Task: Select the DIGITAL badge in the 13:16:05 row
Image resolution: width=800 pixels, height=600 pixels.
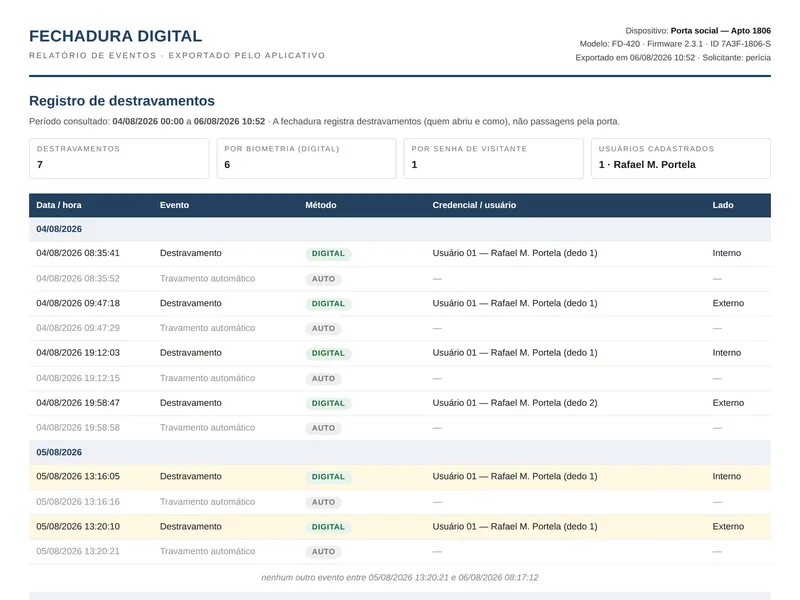Action: tap(329, 477)
